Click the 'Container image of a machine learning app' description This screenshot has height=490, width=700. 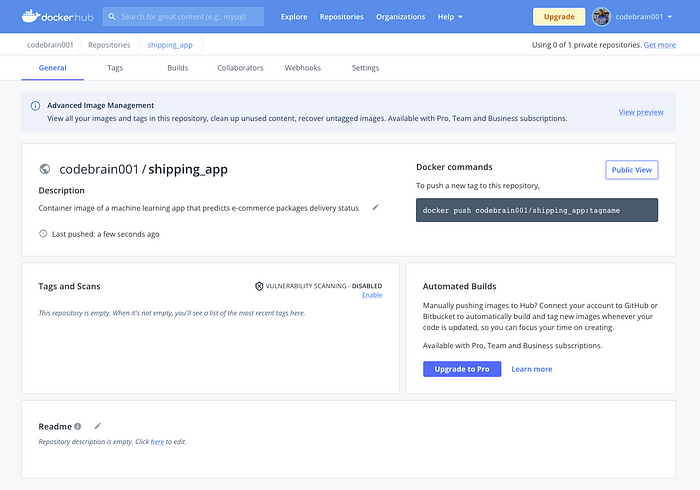coord(199,208)
